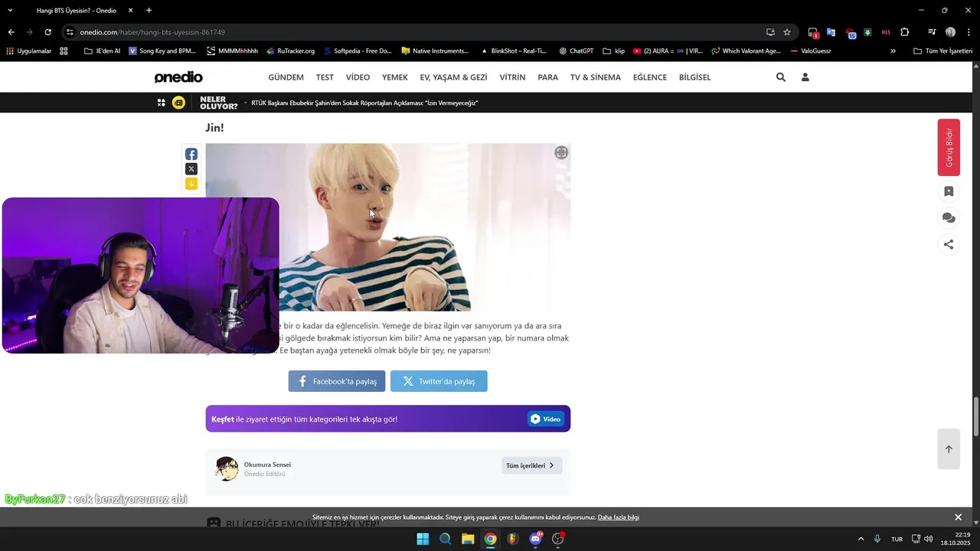Open the share icon on right rail
Viewport: 980px width, 551px height.
949,245
